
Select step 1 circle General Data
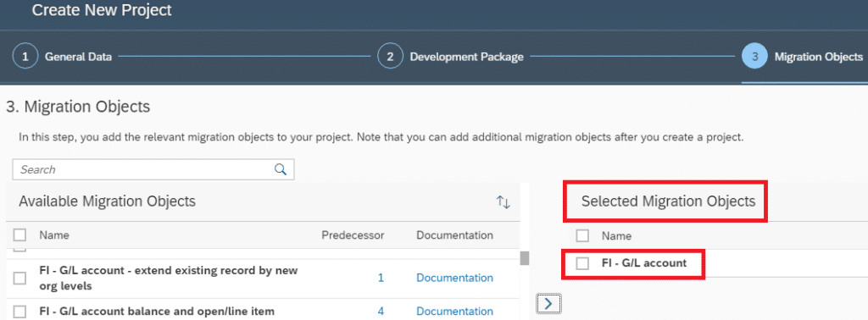[x=25, y=57]
